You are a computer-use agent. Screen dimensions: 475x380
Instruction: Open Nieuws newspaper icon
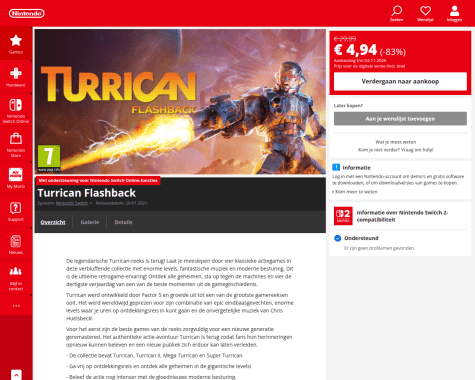click(x=16, y=245)
